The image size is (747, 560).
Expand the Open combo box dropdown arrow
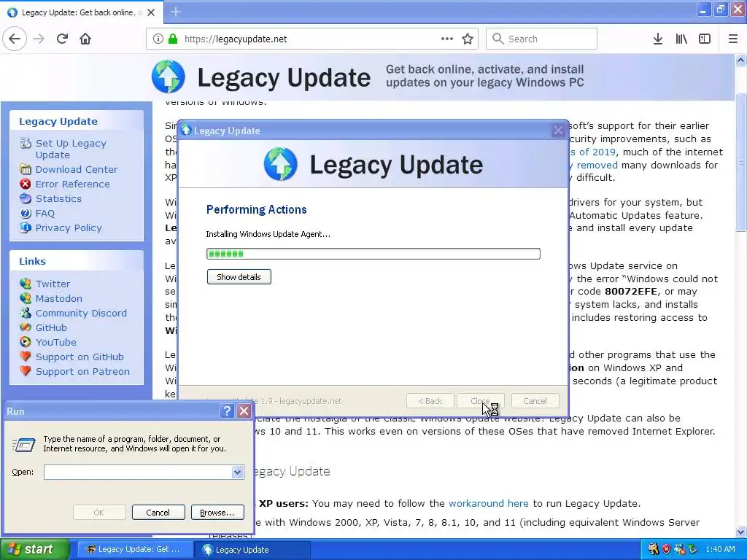pyautogui.click(x=237, y=472)
